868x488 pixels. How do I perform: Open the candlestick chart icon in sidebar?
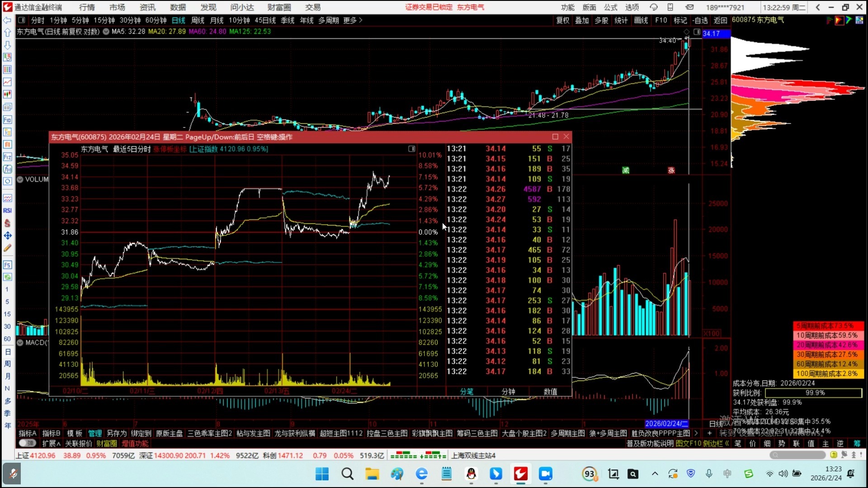[7, 94]
